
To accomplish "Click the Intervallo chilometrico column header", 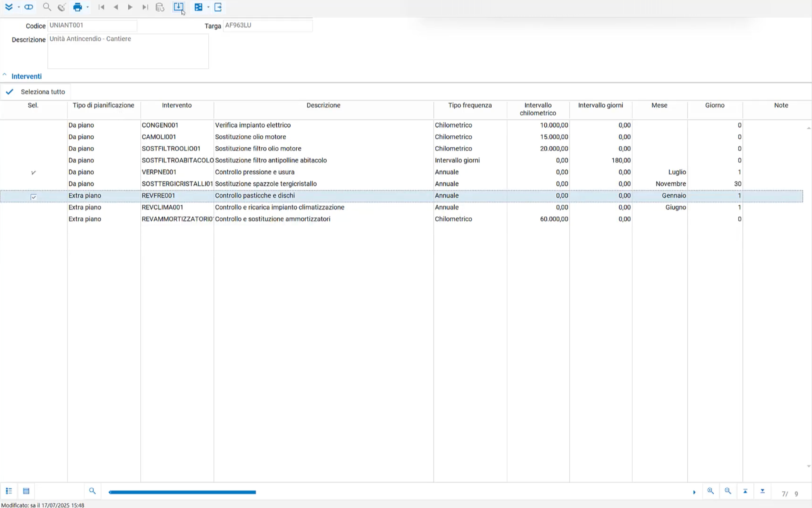I will pos(538,109).
